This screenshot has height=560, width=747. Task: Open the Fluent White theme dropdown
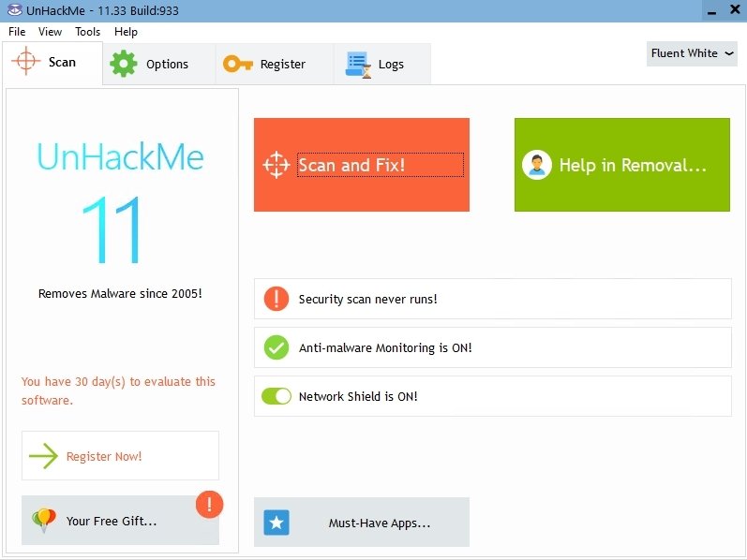point(692,53)
